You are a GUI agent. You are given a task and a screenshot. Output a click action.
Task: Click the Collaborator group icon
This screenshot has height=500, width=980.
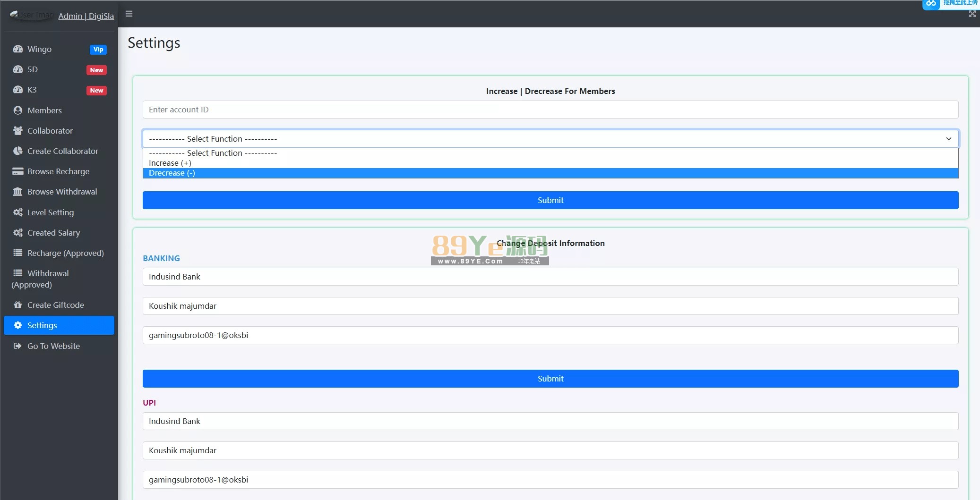click(x=18, y=131)
